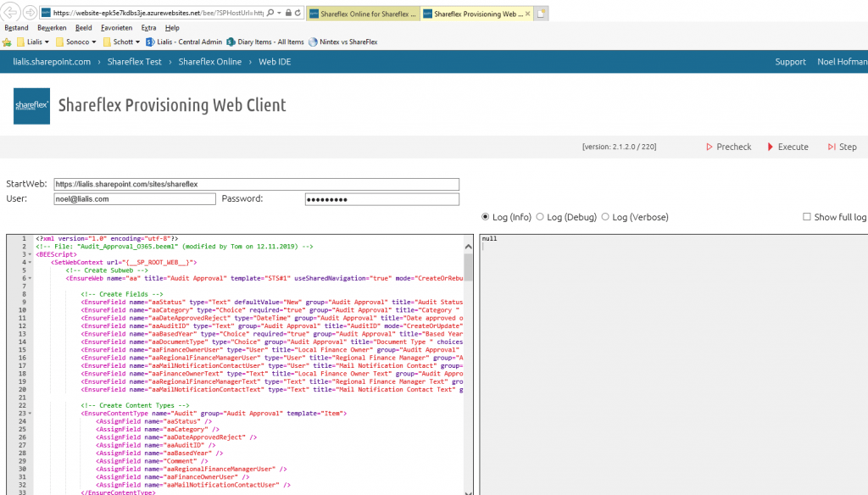Click the code editor vertical scrollbar thumb
This screenshot has height=495, width=868.
point(468,267)
